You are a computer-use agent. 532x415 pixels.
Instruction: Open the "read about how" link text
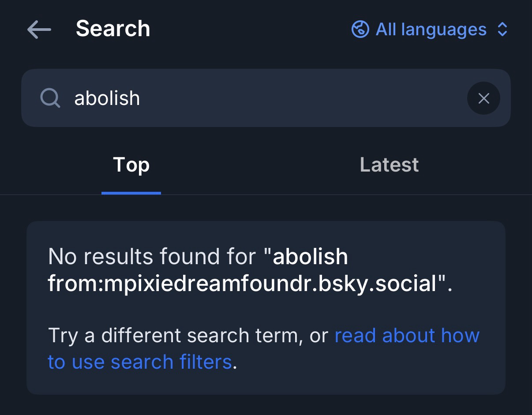click(x=407, y=336)
